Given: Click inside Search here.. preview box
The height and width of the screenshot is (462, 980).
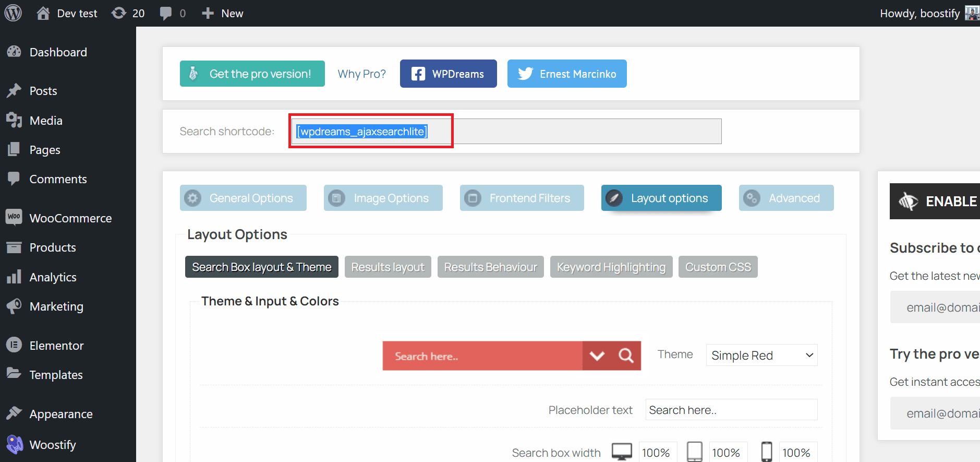Looking at the screenshot, I should (x=482, y=356).
